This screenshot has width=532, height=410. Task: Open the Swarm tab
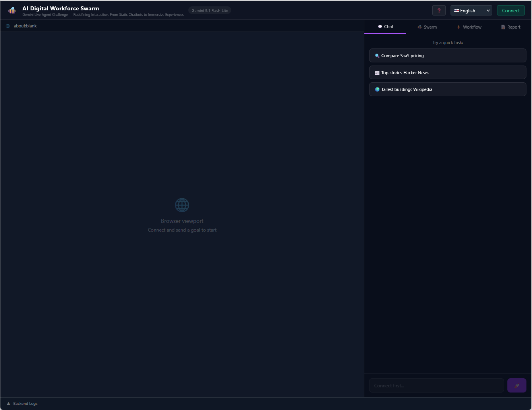[x=427, y=27]
